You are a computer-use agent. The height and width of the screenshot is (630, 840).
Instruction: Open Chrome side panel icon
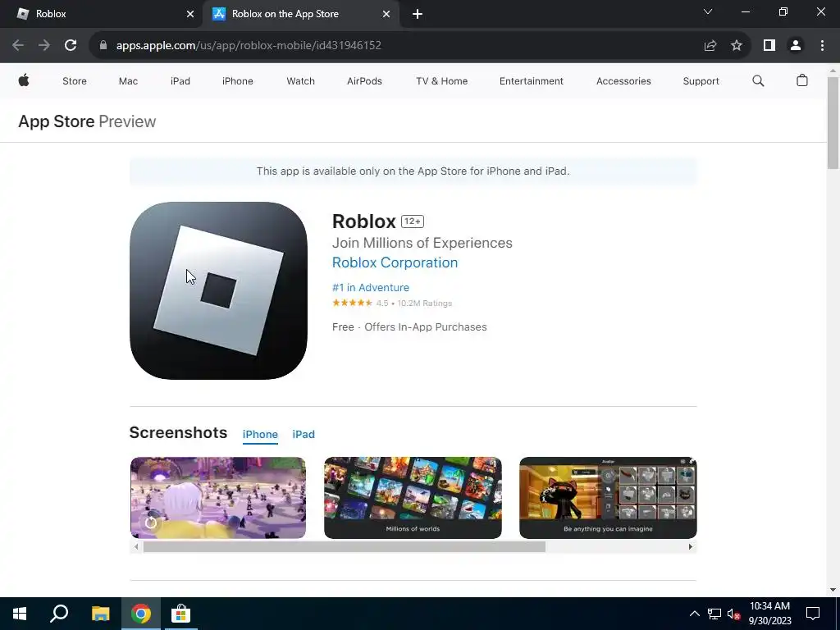[769, 46]
